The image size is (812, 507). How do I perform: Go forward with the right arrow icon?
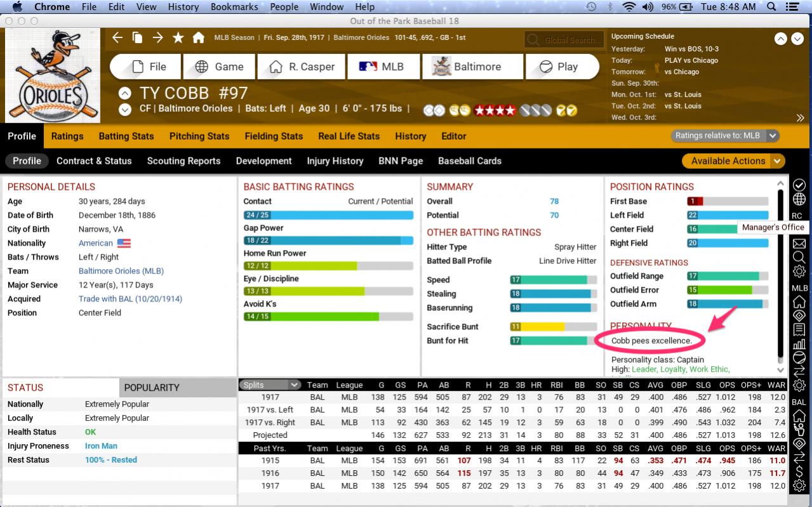click(157, 37)
